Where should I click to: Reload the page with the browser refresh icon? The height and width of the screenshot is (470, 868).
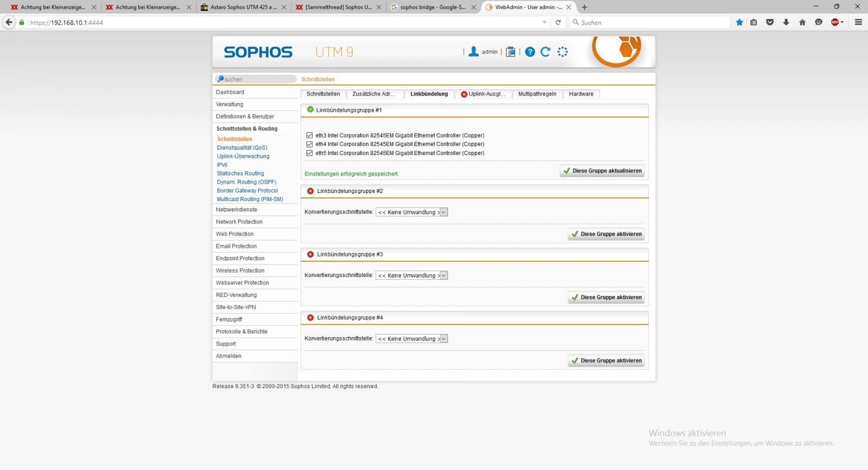pos(558,22)
